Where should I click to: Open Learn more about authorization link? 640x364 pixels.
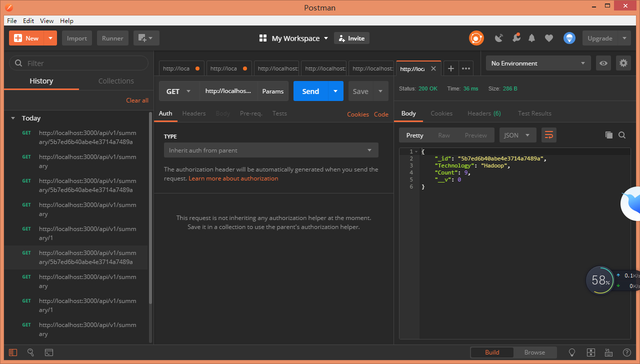[x=233, y=178]
